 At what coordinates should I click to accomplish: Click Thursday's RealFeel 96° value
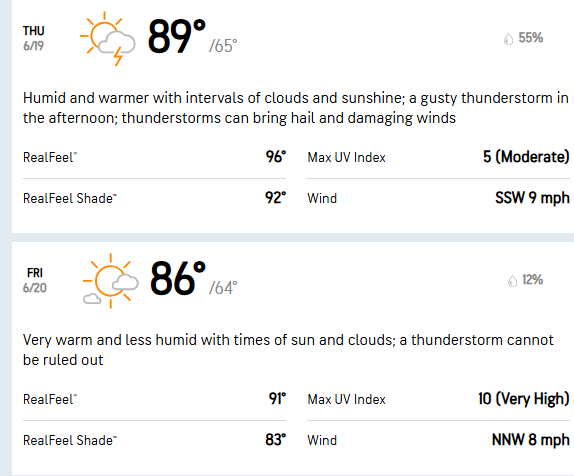[276, 157]
